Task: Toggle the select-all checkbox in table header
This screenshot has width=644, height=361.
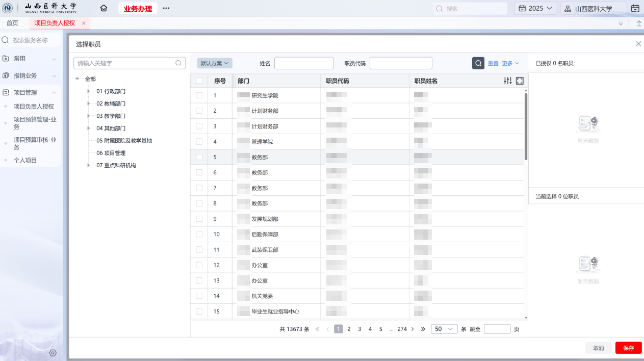Action: [199, 81]
